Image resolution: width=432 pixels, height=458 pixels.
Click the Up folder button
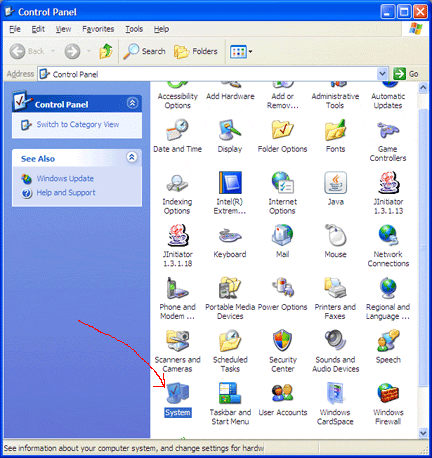(106, 51)
